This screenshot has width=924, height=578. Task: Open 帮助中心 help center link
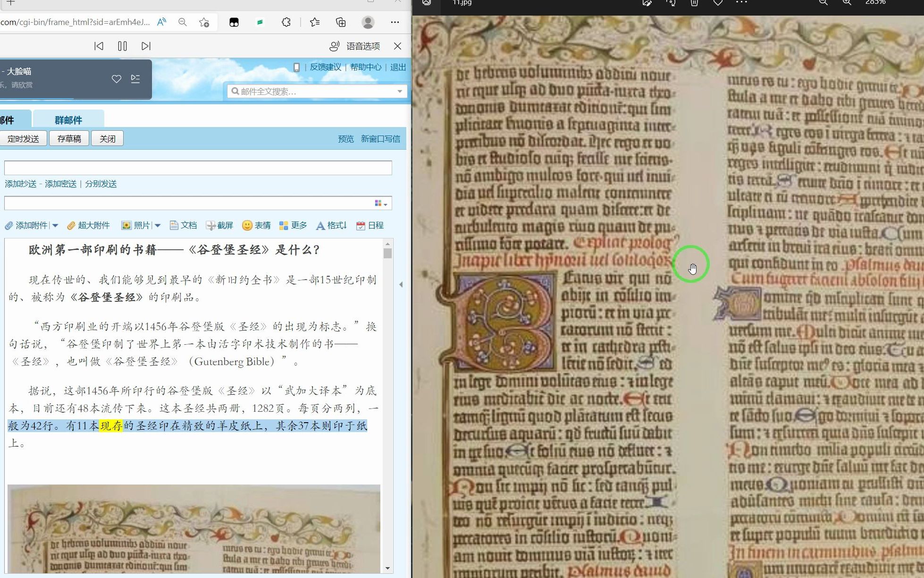366,67
